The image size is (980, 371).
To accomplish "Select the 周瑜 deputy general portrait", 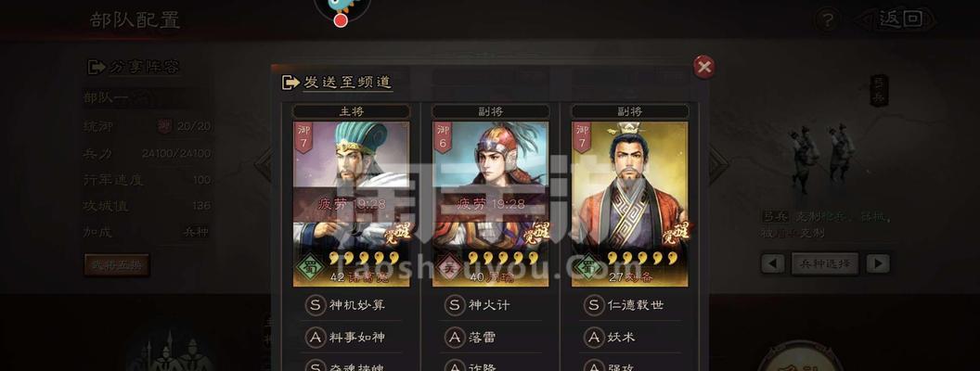I will (x=491, y=204).
